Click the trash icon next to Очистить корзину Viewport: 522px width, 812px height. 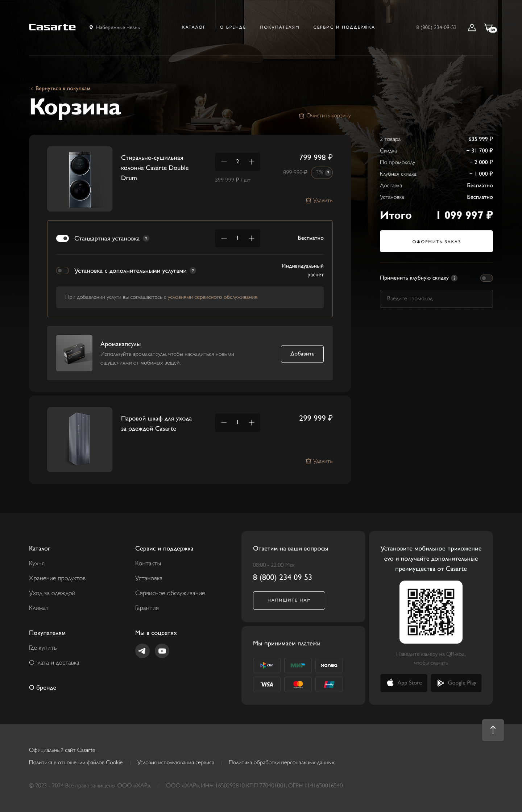(301, 116)
